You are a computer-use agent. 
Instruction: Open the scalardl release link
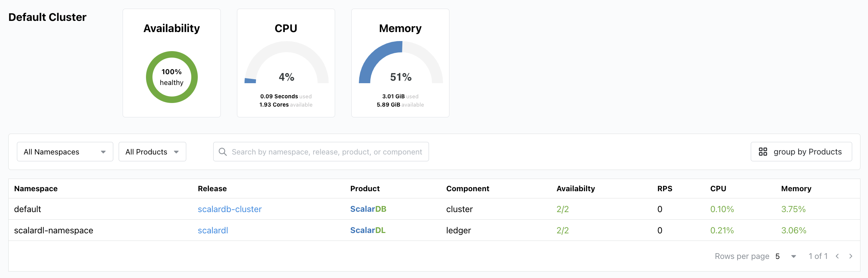(213, 230)
